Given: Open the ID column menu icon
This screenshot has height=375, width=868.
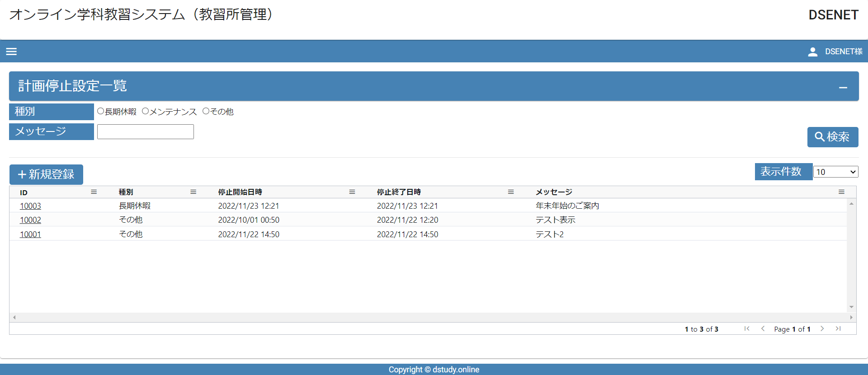Looking at the screenshot, I should (94, 192).
